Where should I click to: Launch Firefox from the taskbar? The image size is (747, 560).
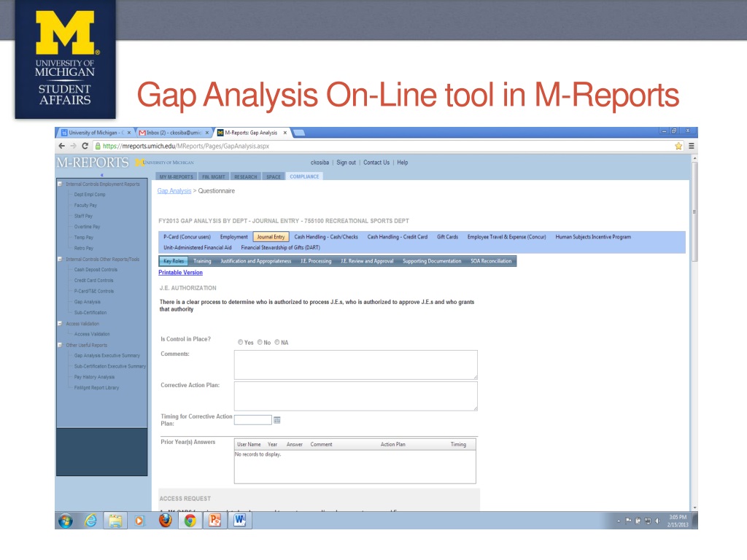pyautogui.click(x=166, y=521)
